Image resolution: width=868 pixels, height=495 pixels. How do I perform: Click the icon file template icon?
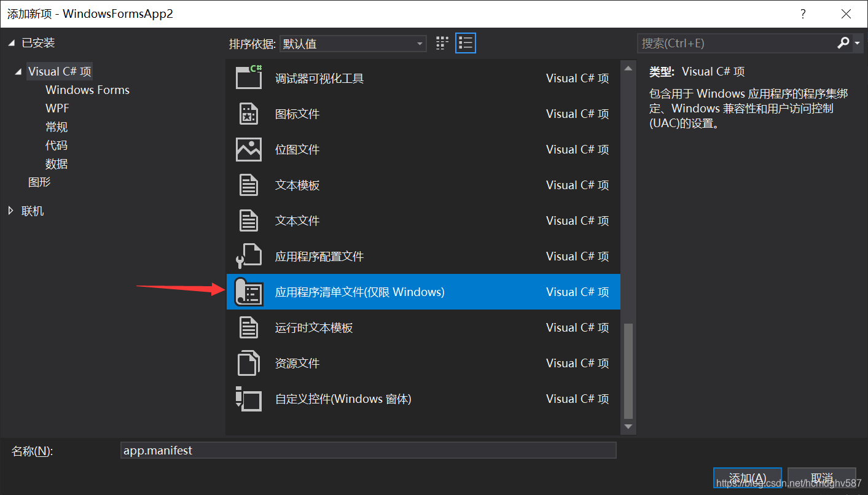tap(249, 114)
